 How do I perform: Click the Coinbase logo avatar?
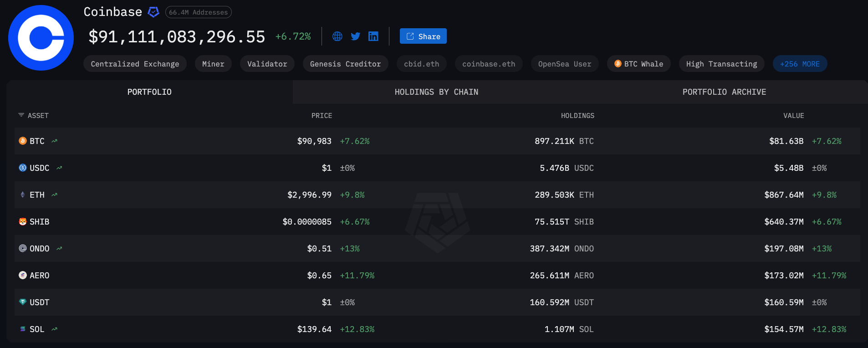coord(41,38)
